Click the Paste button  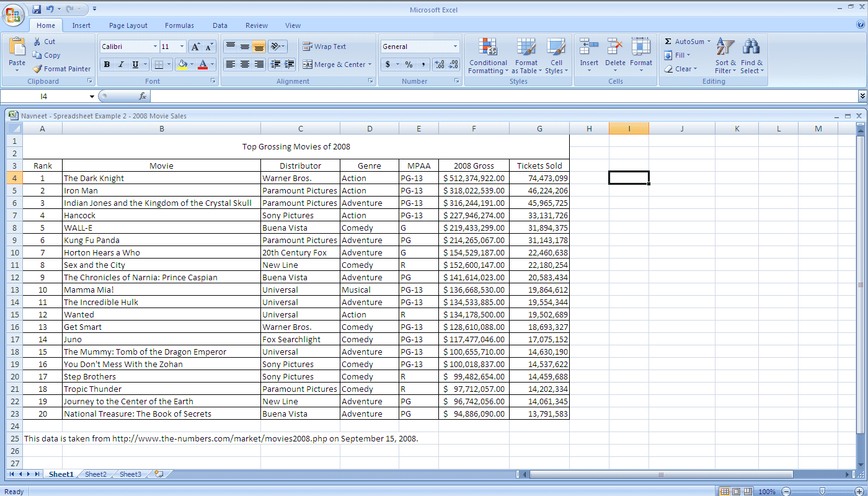(x=17, y=53)
